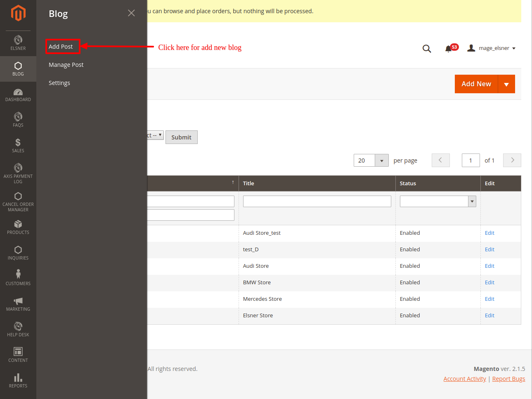Open Manage Post menu item
Image resolution: width=532 pixels, height=399 pixels.
(x=66, y=65)
